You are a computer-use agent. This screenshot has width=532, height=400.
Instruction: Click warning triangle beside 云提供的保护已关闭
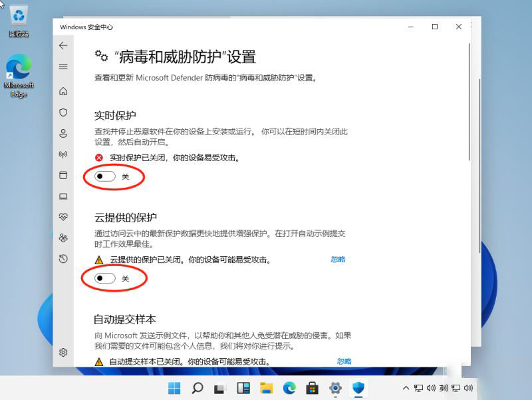(x=98, y=260)
